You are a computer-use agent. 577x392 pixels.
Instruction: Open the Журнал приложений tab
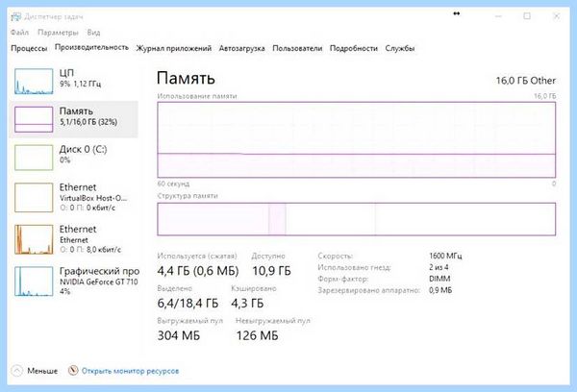pyautogui.click(x=174, y=48)
